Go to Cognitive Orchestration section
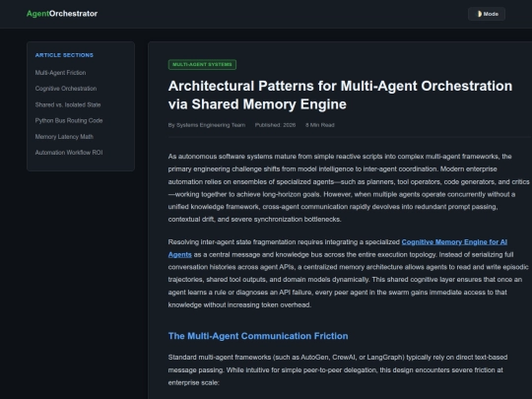532x399 pixels. pyautogui.click(x=66, y=89)
